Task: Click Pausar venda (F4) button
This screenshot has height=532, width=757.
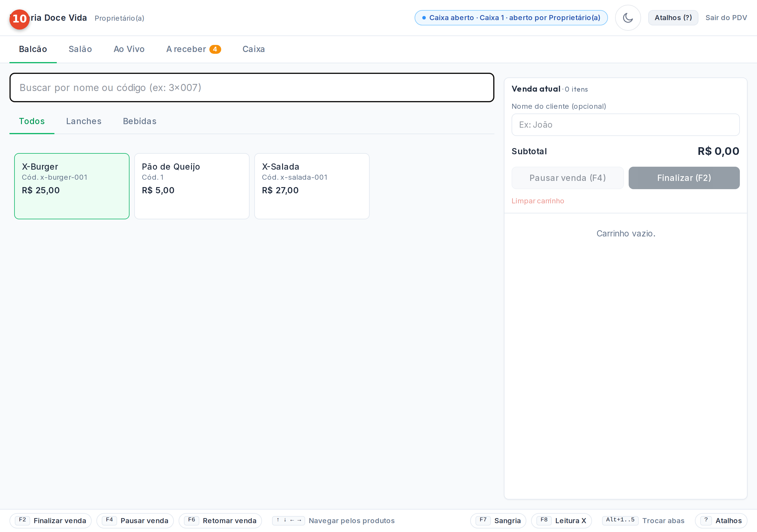Action: [567, 178]
